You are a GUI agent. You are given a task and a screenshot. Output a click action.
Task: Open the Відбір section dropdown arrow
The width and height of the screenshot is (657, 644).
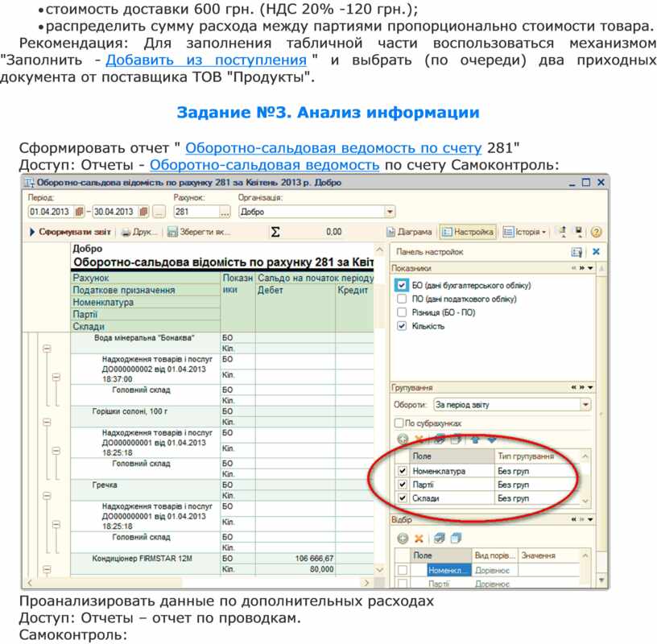pyautogui.click(x=590, y=519)
